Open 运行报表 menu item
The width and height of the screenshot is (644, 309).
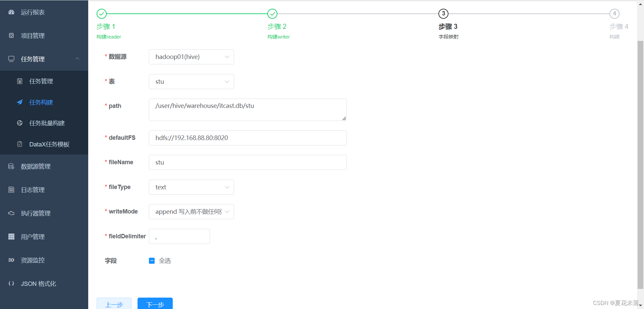pos(44,12)
